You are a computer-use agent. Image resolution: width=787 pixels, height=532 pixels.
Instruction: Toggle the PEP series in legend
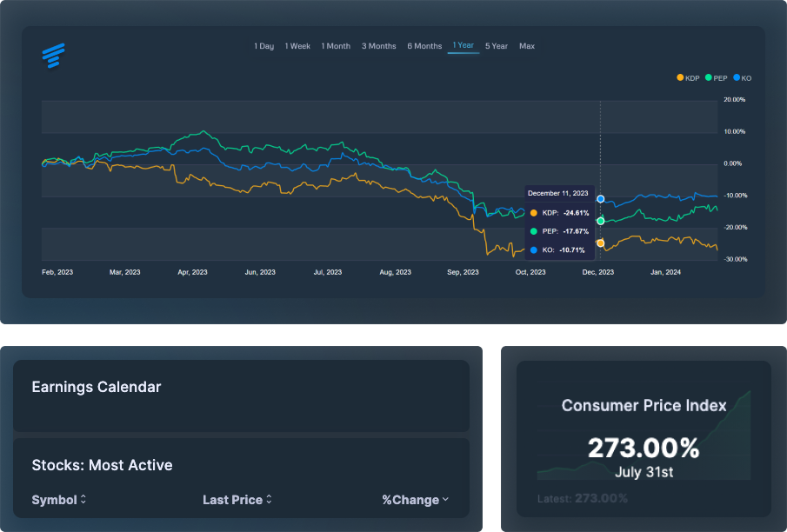(717, 78)
